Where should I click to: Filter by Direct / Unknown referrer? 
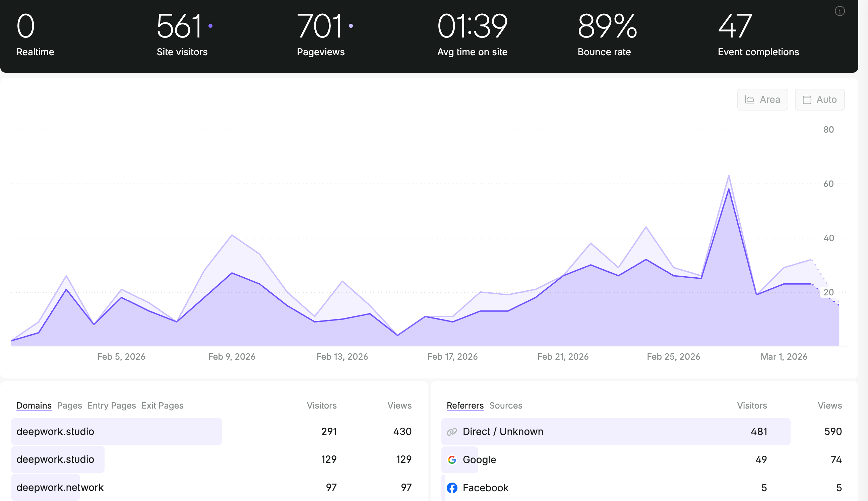503,431
